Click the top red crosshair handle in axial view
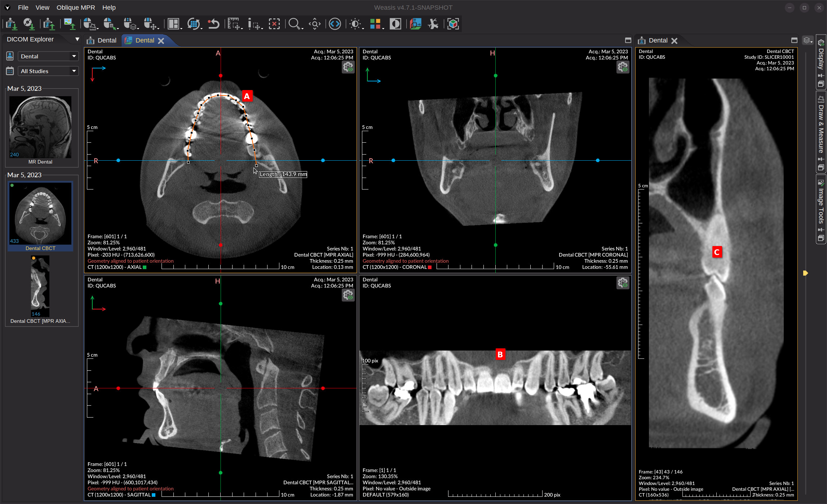Image resolution: width=827 pixels, height=504 pixels. pos(221,76)
